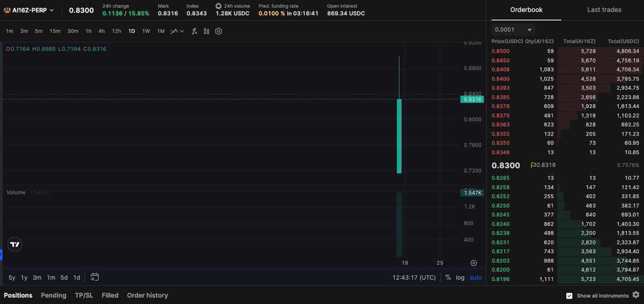Viewport: 644px width, 304px height.
Task: Select the 0.8217 bid price row
Action: coord(565,251)
